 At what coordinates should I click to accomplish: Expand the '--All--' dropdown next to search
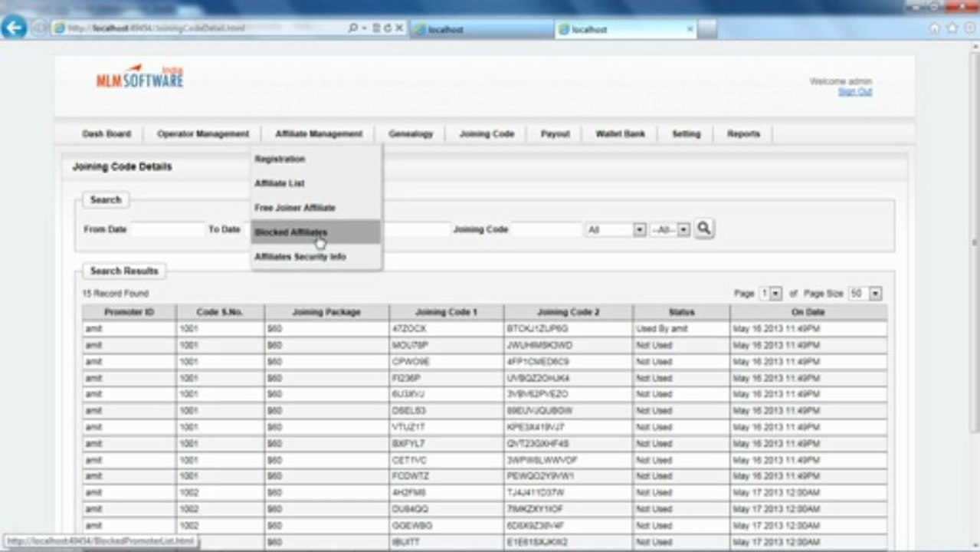[670, 229]
